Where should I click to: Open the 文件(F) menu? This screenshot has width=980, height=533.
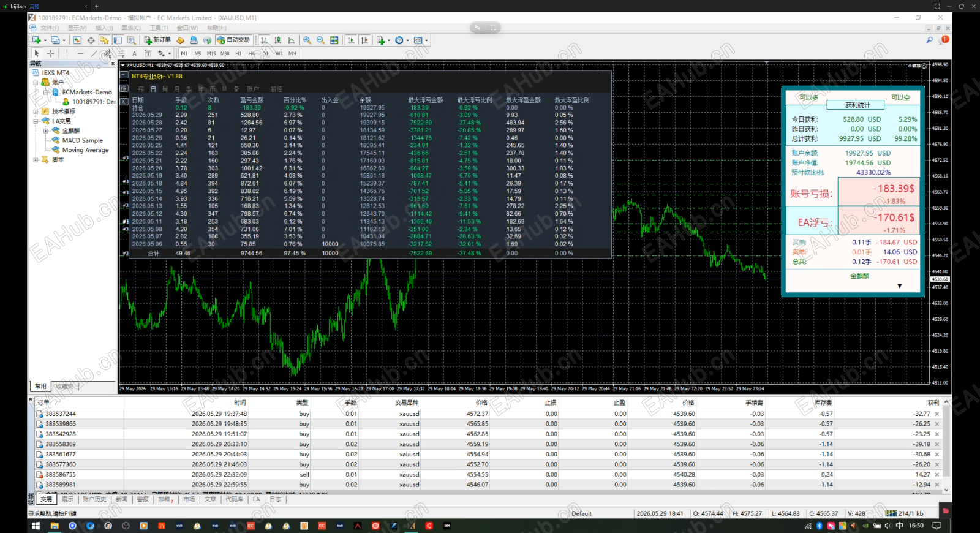pyautogui.click(x=50, y=28)
